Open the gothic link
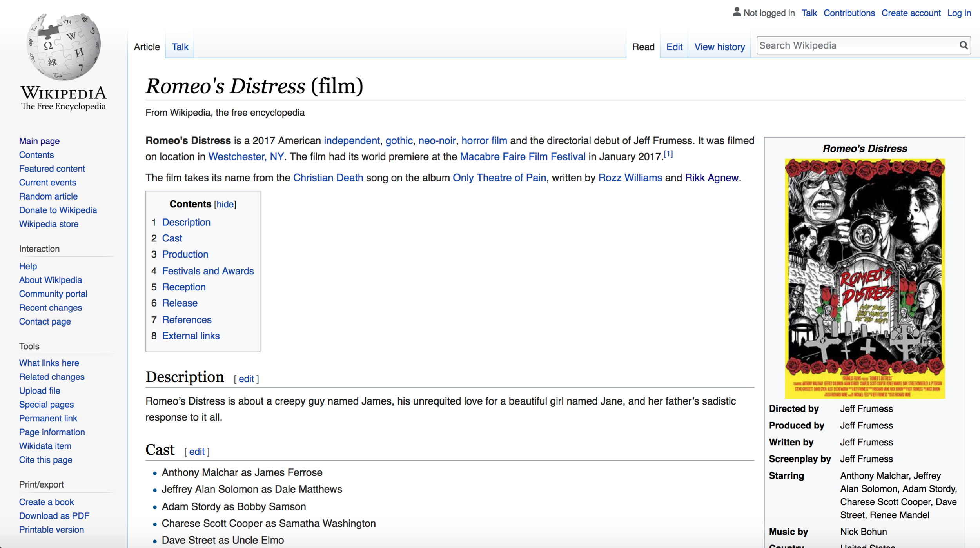The height and width of the screenshot is (548, 980). coord(399,141)
